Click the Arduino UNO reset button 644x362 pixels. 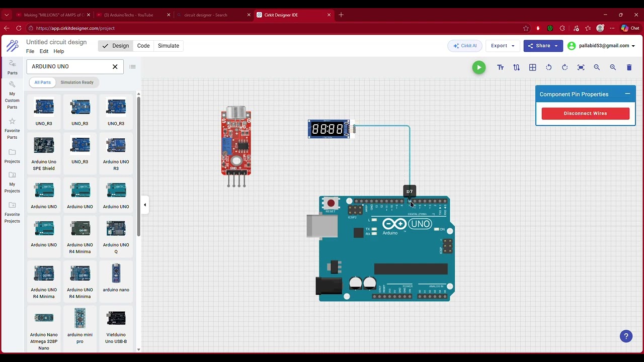pos(331,203)
